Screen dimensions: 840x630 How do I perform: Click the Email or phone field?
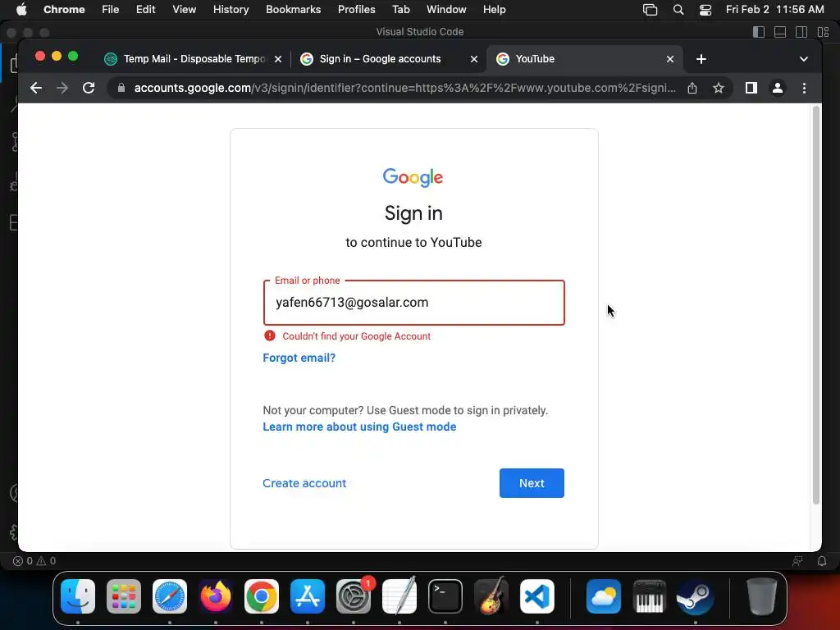pos(413,303)
